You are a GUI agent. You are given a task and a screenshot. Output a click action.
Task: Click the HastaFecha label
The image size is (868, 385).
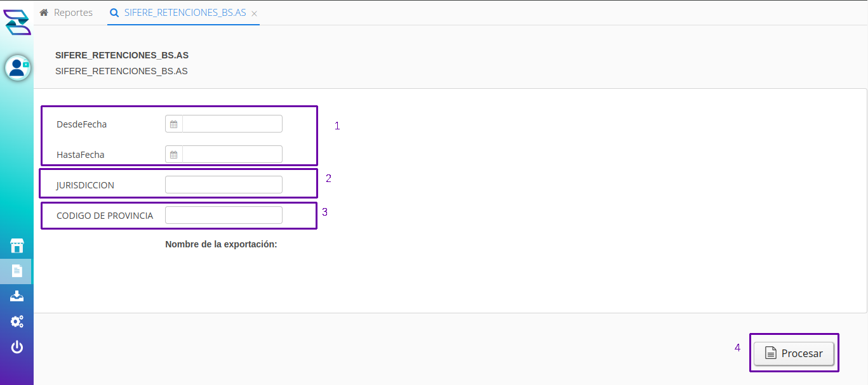click(81, 155)
